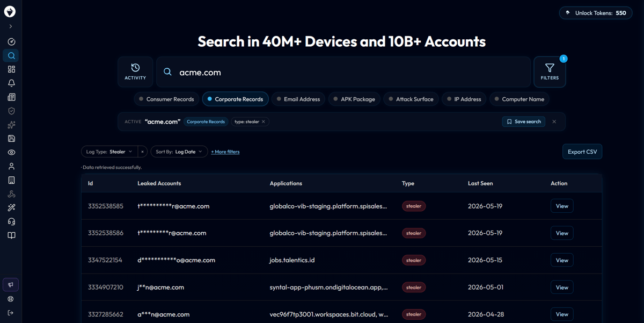Viewport: 644px width, 323px height.
Task: Select the Email Address search type
Action: point(298,99)
